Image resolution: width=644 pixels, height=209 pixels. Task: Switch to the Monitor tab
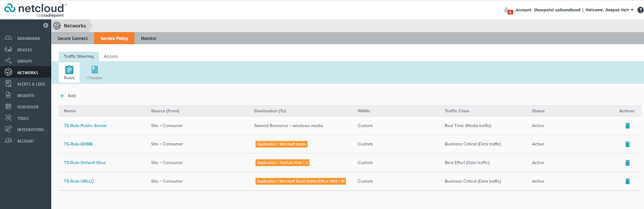148,38
